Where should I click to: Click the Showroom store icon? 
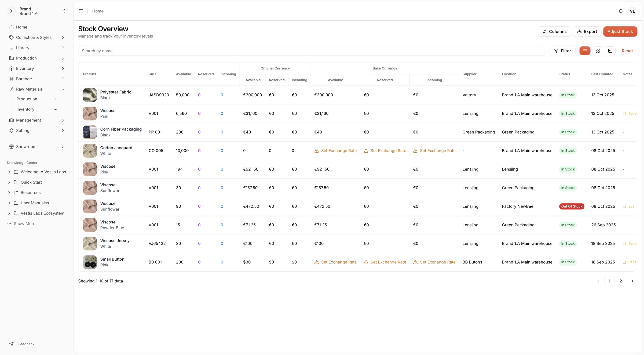tap(12, 147)
